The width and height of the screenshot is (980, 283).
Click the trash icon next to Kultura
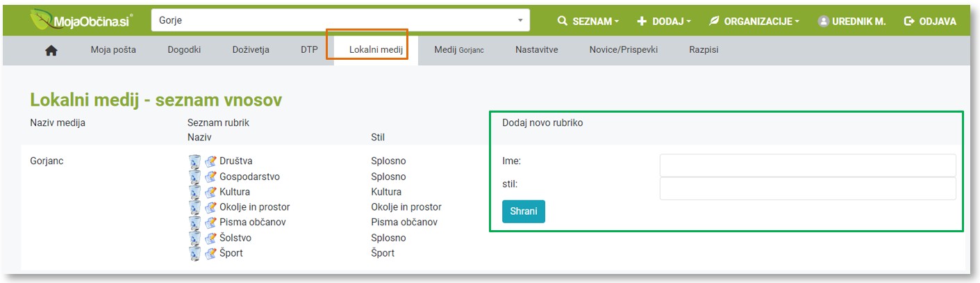click(195, 192)
